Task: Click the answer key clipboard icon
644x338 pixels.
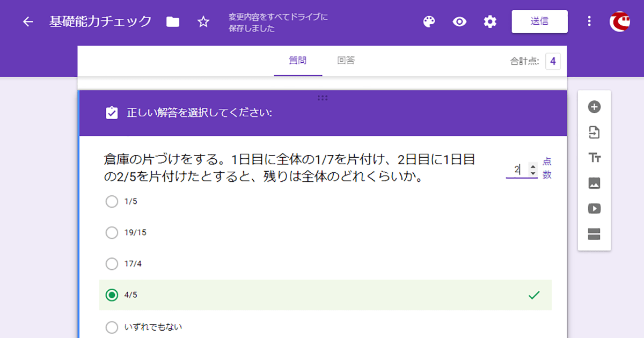Action: (x=112, y=113)
